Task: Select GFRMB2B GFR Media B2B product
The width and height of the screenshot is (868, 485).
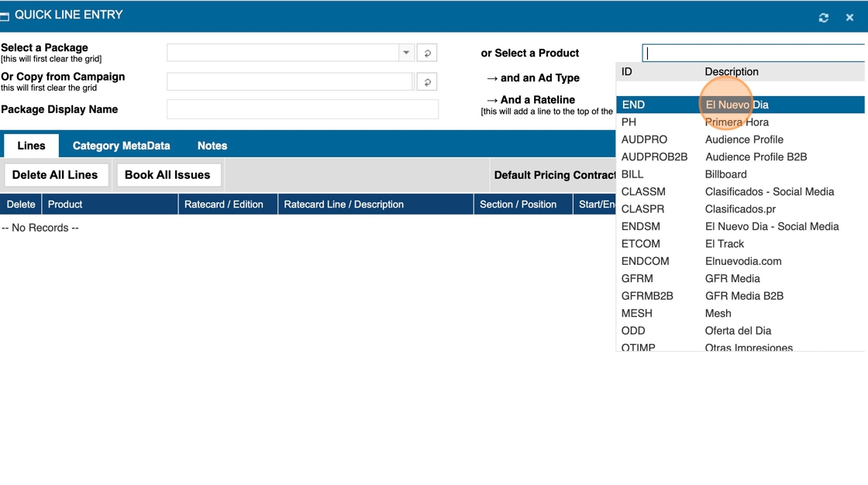Action: pos(740,296)
